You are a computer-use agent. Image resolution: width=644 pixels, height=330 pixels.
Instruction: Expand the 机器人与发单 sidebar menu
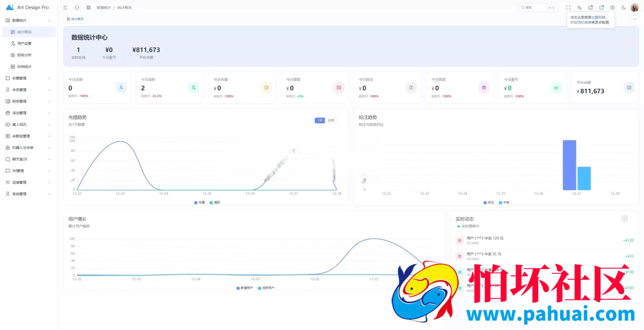29,148
